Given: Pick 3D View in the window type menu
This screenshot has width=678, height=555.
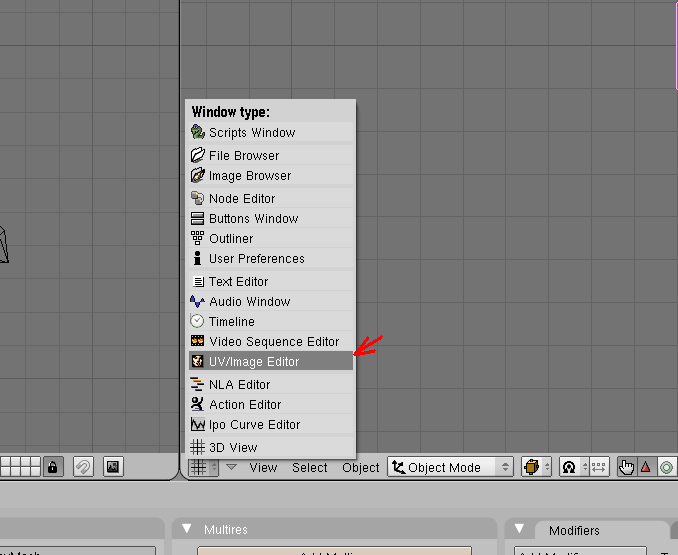Looking at the screenshot, I should (x=271, y=447).
